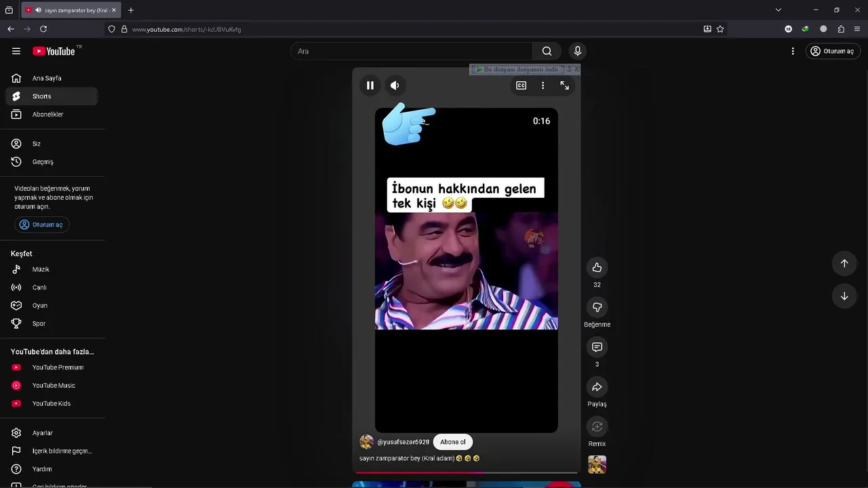Subscribe with Abone ol button
This screenshot has height=488, width=868.
pos(453,442)
